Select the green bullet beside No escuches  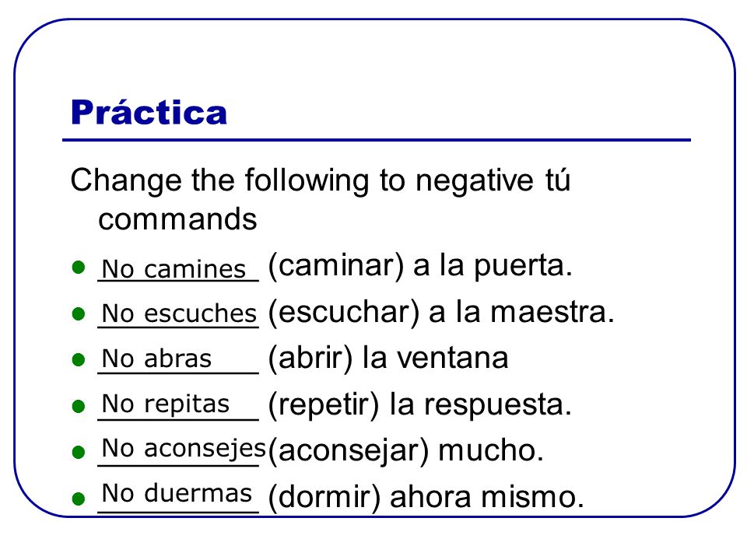click(x=78, y=313)
